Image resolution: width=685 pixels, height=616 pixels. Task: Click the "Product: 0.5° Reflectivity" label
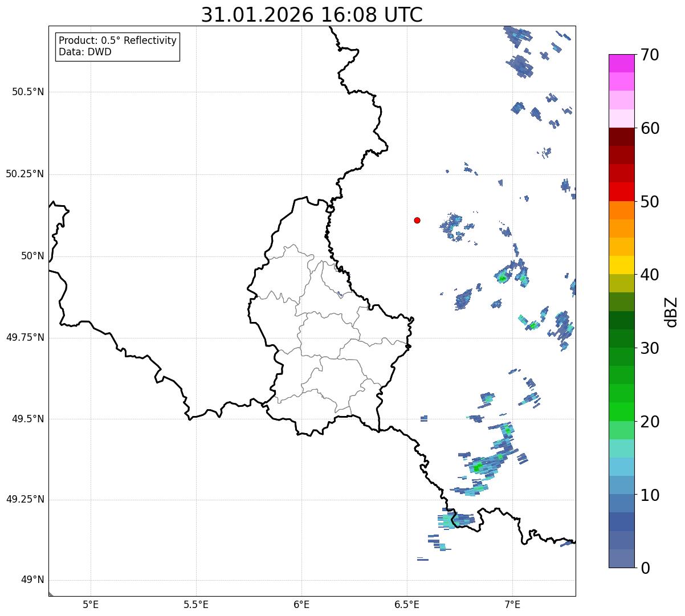[x=117, y=41]
